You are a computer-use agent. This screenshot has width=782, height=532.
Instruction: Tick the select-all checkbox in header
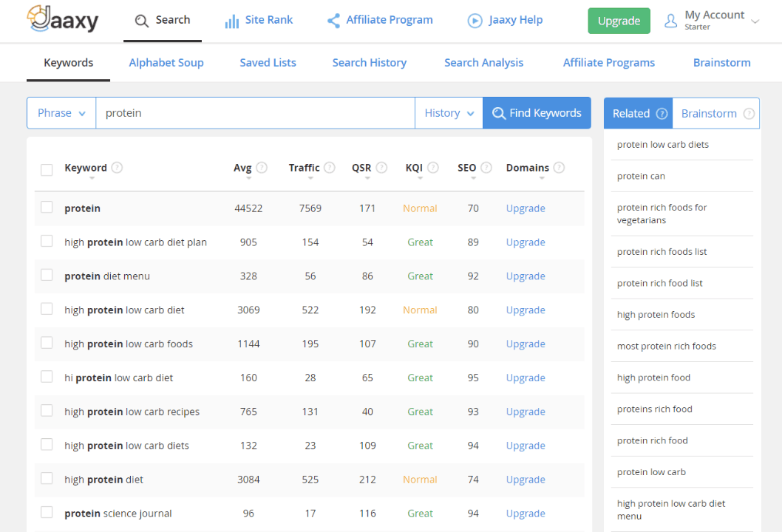tap(47, 169)
